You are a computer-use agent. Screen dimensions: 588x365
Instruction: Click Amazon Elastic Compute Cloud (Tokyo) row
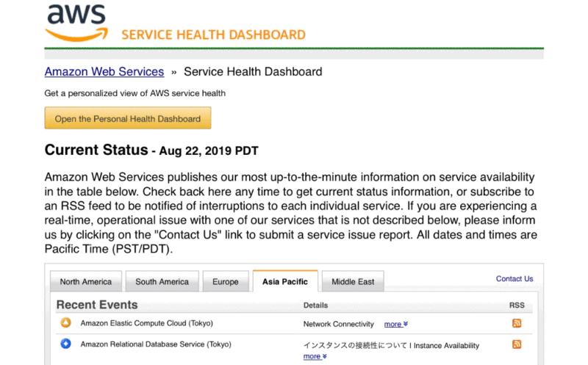pyautogui.click(x=293, y=323)
